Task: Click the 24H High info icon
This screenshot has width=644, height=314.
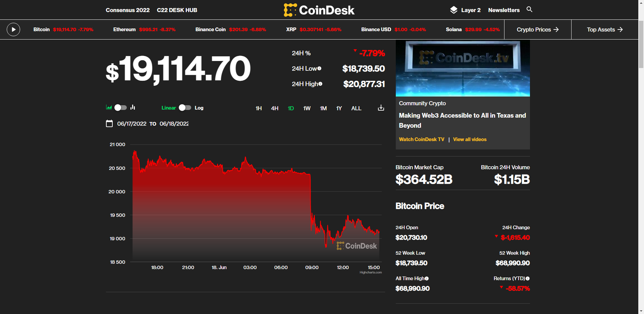Action: tap(320, 84)
